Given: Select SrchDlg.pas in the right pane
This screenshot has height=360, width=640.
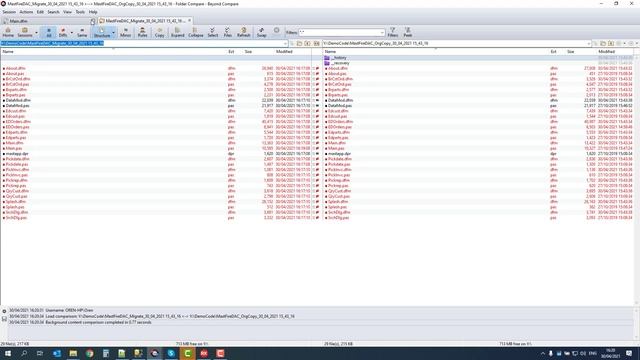Looking at the screenshot, I should tap(338, 218).
